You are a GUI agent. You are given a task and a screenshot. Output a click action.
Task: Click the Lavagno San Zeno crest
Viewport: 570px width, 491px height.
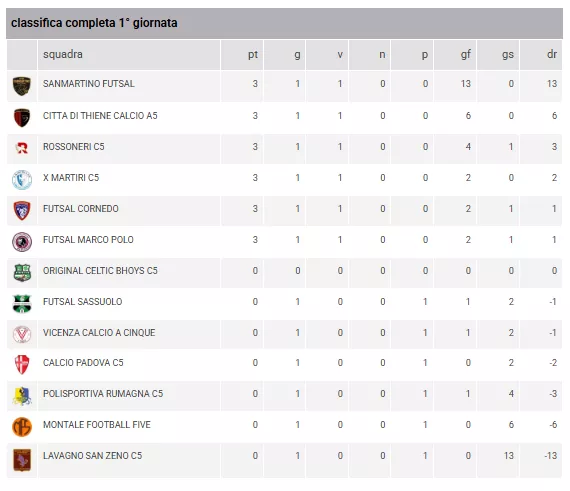coord(22,460)
